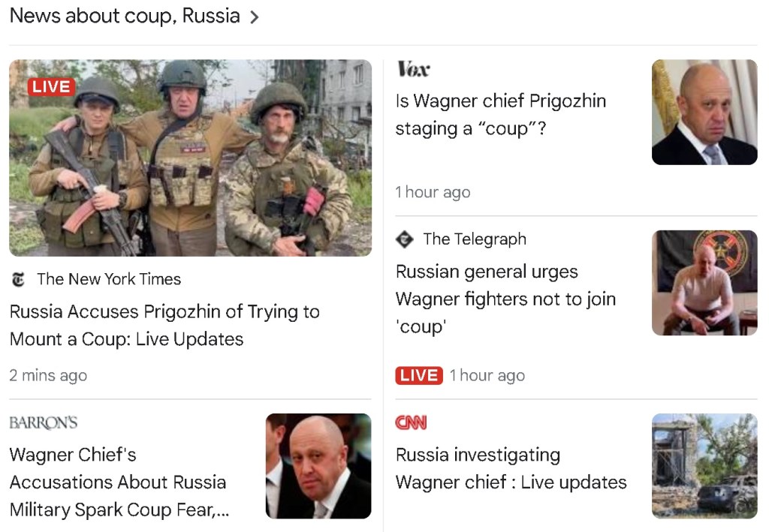Open Vox article about Prigozhin staging coup
The width and height of the screenshot is (769, 532).
click(501, 115)
